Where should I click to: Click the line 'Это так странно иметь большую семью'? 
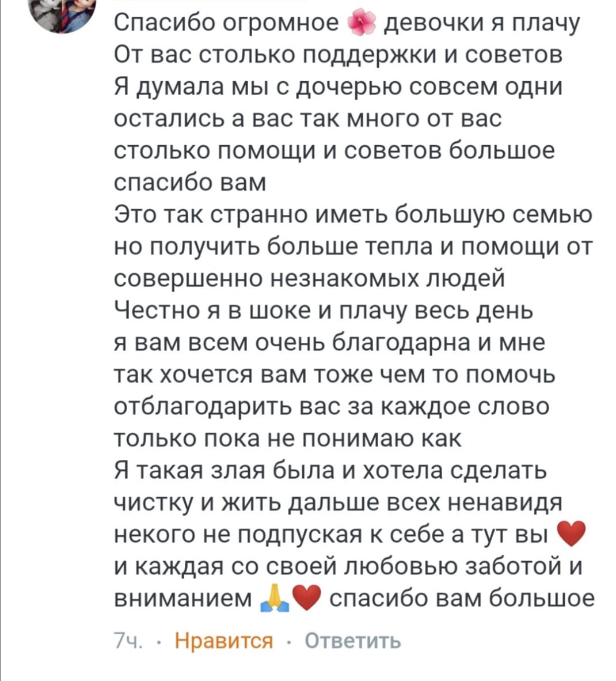353,215
